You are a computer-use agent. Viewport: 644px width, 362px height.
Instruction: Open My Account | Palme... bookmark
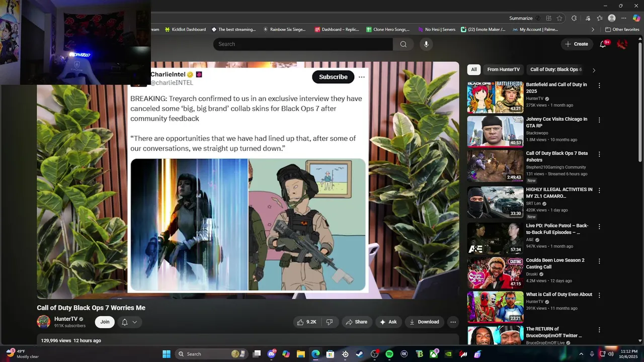[x=535, y=30]
